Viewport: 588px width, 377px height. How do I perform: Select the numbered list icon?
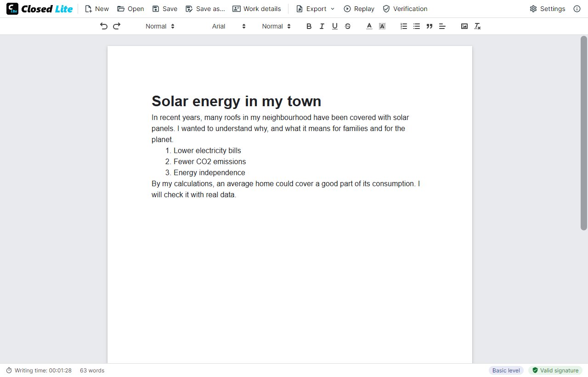[404, 26]
